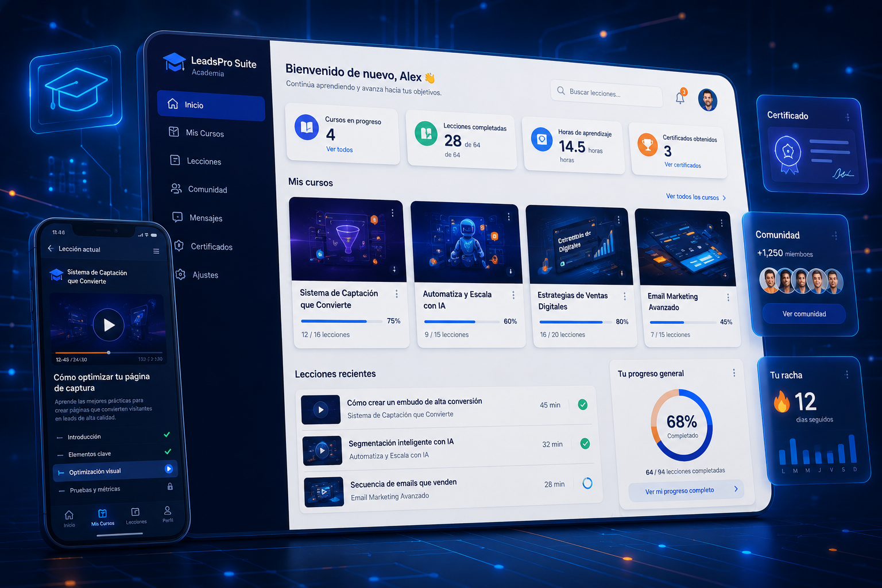Click the Lecciones completadas green icon

[426, 134]
